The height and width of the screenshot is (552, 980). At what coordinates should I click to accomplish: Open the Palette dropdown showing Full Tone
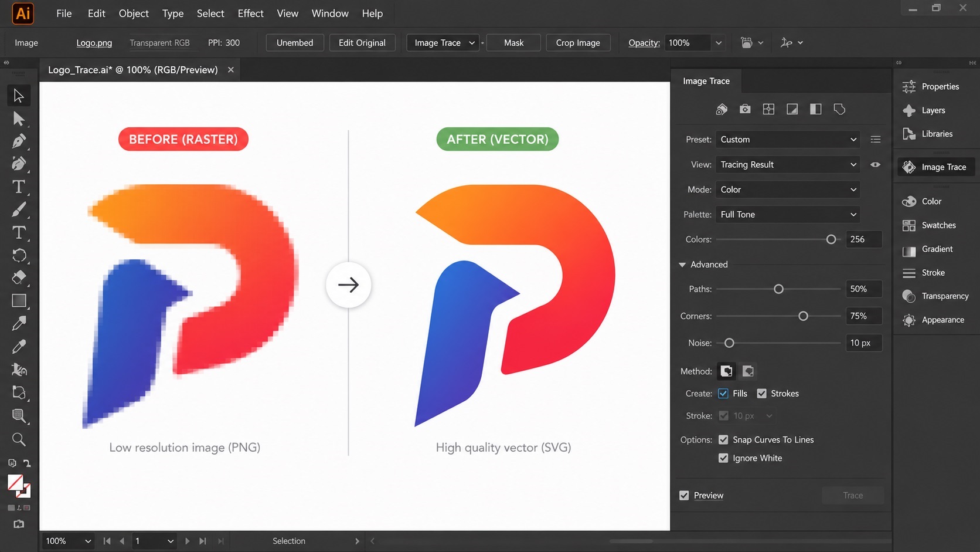[x=788, y=215]
